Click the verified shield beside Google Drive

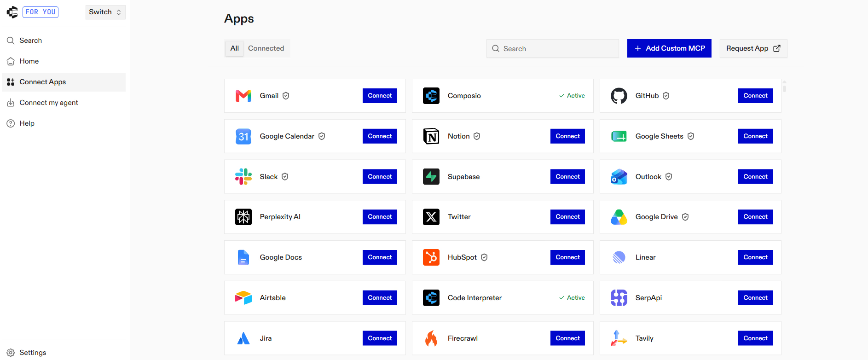coord(685,217)
